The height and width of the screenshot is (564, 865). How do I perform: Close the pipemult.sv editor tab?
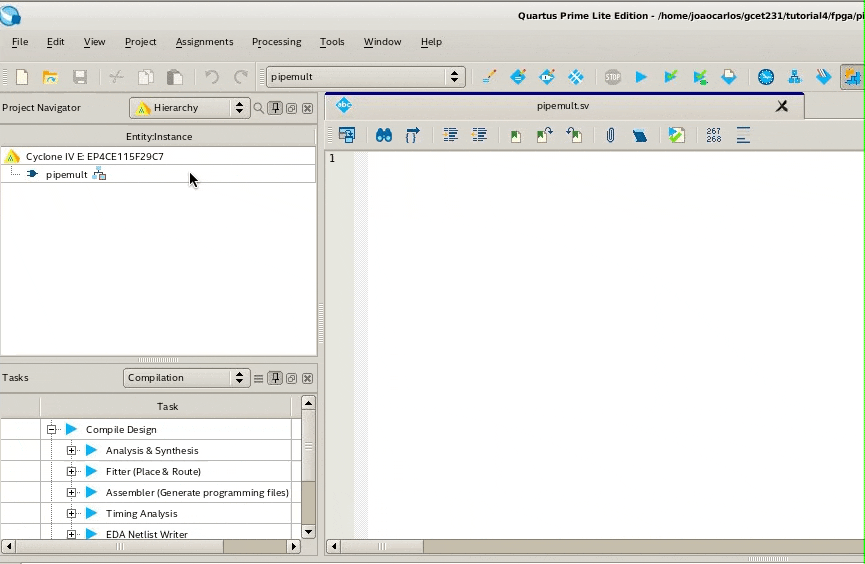[x=782, y=106]
